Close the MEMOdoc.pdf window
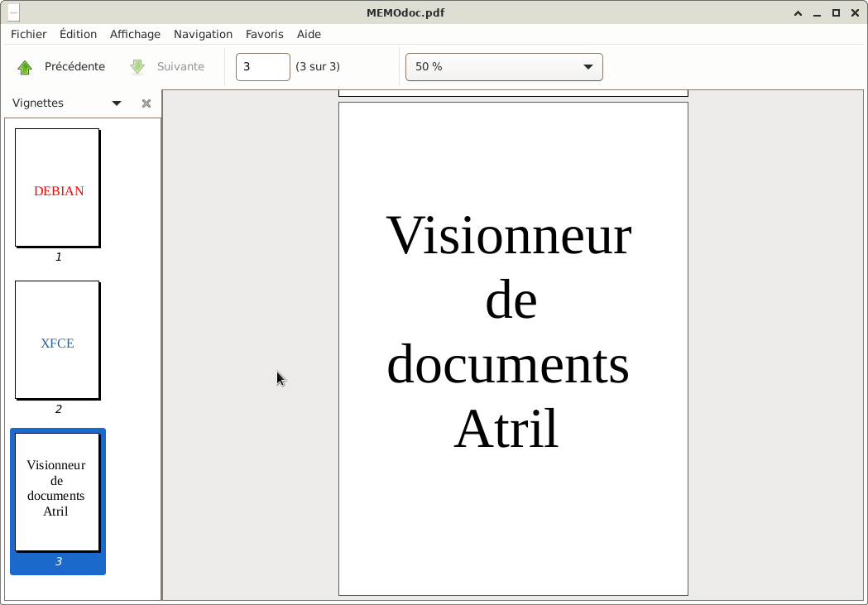 click(855, 13)
